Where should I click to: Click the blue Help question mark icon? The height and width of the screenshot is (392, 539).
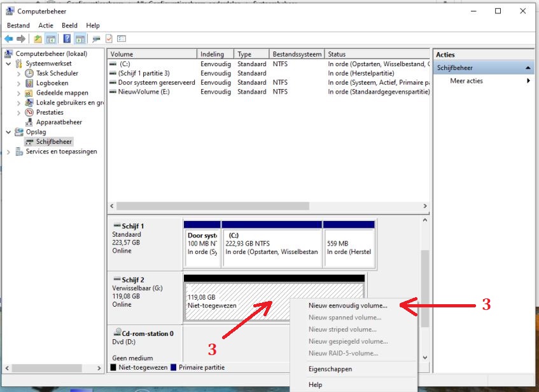tap(67, 39)
